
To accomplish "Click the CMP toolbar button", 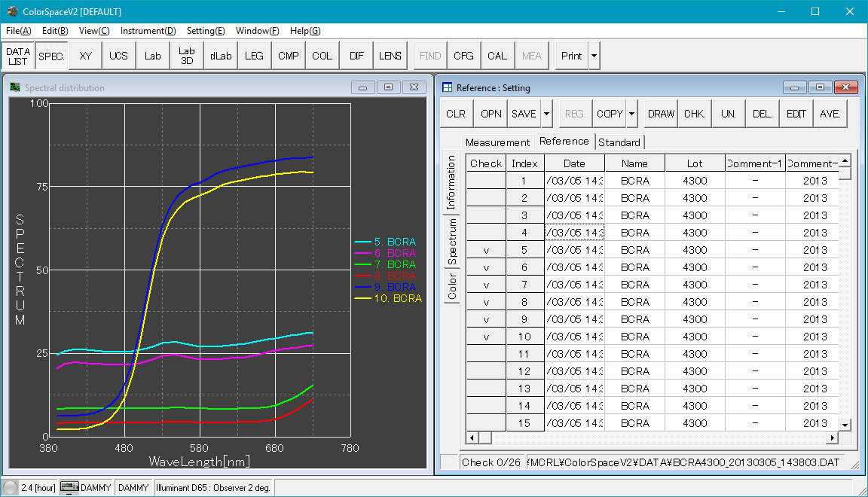I will coord(289,56).
